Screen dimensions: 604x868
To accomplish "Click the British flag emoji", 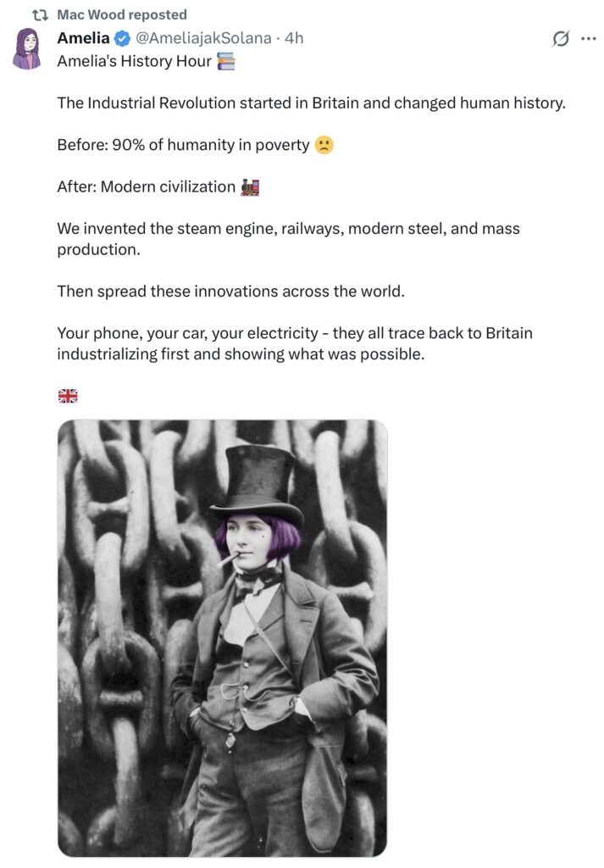I will point(68,396).
